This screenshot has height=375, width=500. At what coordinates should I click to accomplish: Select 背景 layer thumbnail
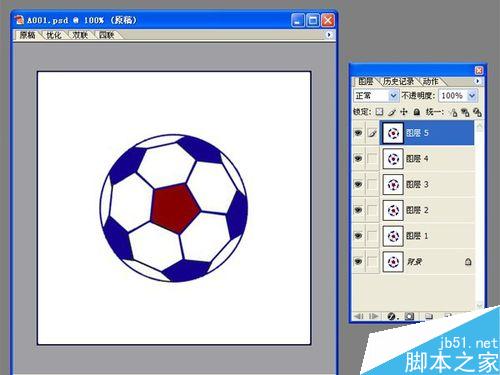[393, 261]
